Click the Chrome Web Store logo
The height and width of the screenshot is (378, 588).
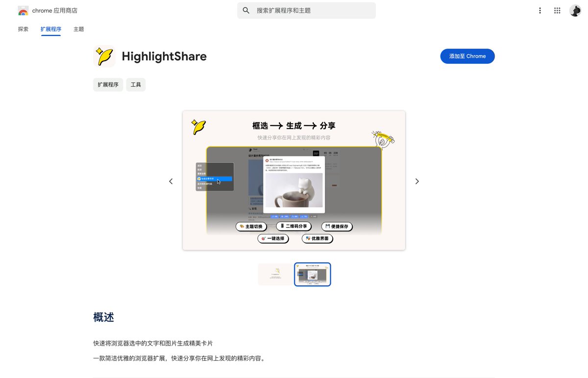click(23, 11)
